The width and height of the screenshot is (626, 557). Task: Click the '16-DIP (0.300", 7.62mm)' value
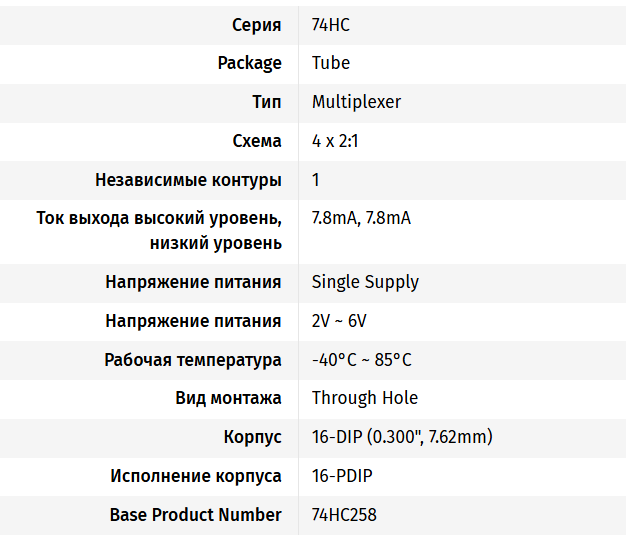[402, 437]
